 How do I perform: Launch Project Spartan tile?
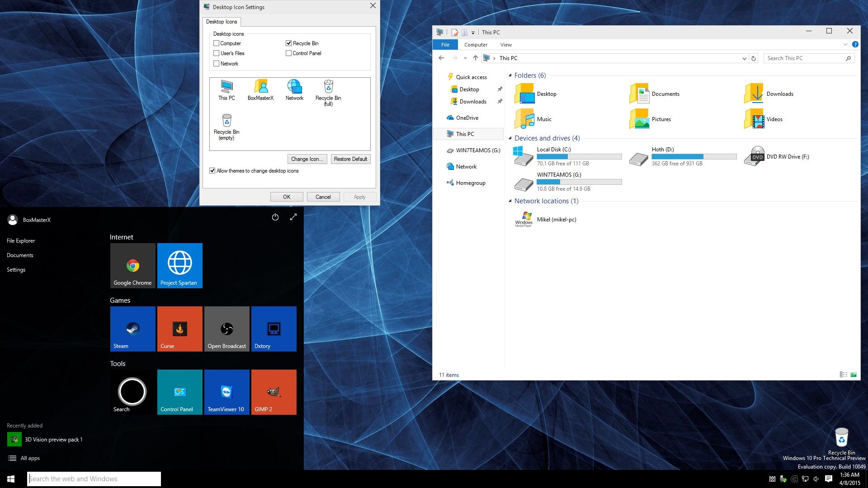[x=179, y=265]
